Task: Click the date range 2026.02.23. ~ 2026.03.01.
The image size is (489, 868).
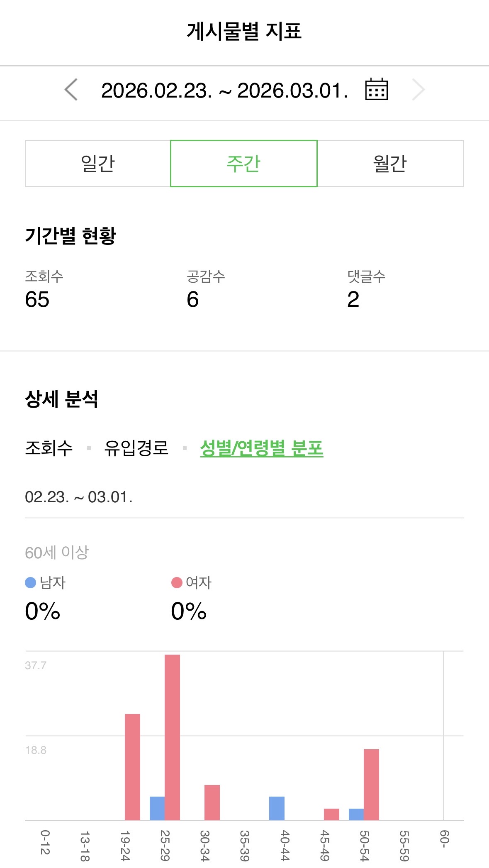Action: (x=224, y=90)
